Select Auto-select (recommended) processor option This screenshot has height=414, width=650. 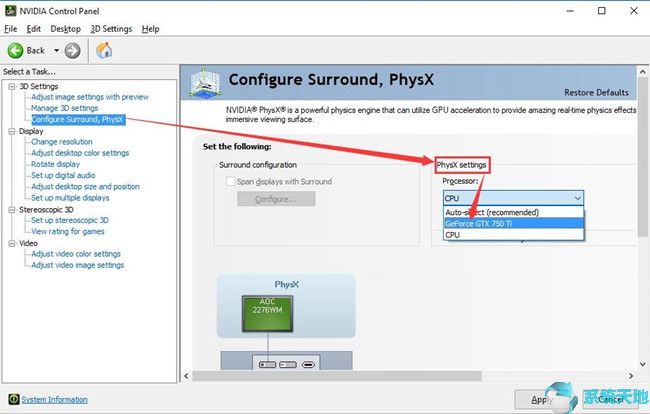point(513,212)
